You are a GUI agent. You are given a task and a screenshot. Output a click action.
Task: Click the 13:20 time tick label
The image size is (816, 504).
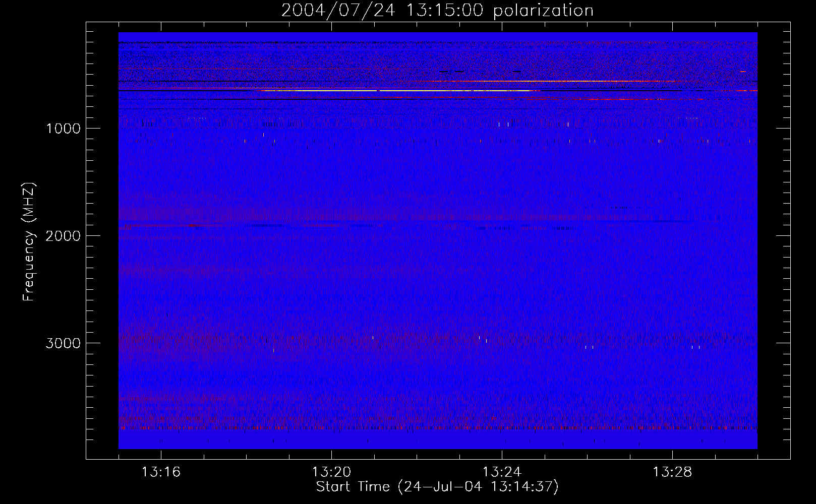(x=331, y=472)
